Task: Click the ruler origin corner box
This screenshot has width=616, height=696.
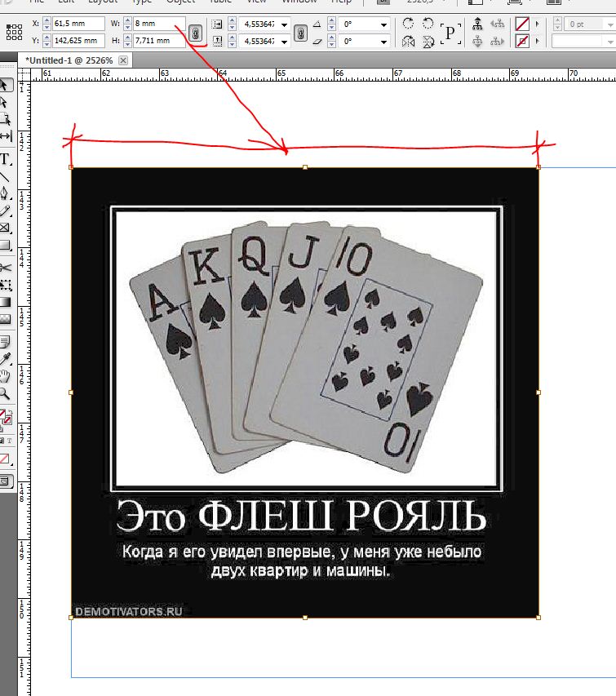Action: (24, 74)
